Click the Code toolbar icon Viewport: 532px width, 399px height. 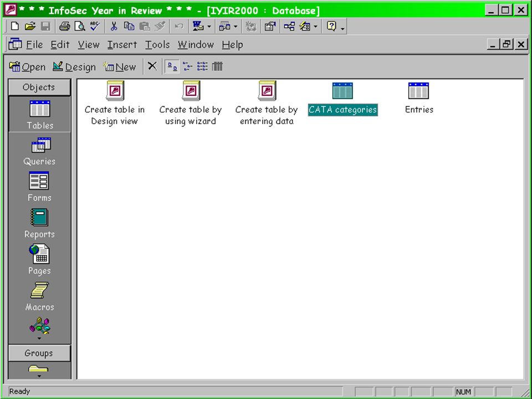point(250,26)
